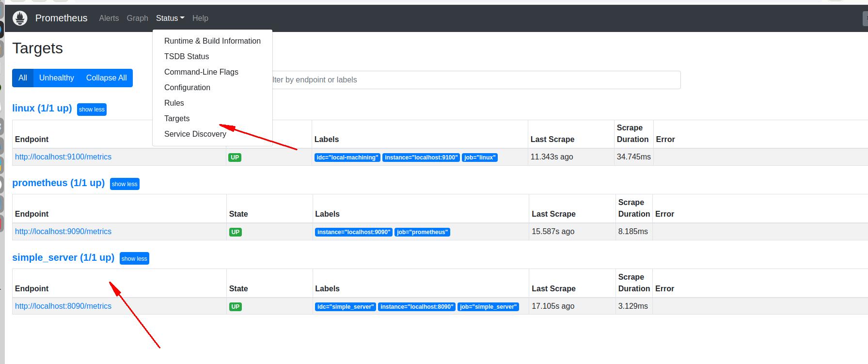Open http://localhost:9100/metrics endpoint
This screenshot has height=364, width=868.
63,157
